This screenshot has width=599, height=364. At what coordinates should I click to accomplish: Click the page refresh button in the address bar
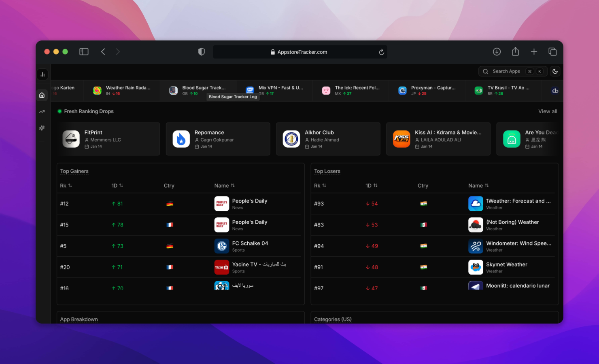(381, 52)
